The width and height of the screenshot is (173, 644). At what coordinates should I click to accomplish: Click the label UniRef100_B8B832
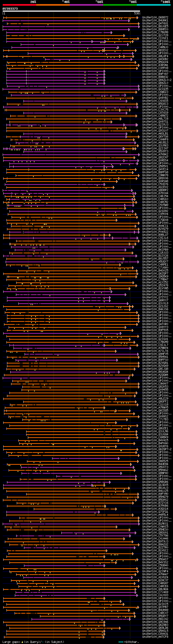point(155,77)
